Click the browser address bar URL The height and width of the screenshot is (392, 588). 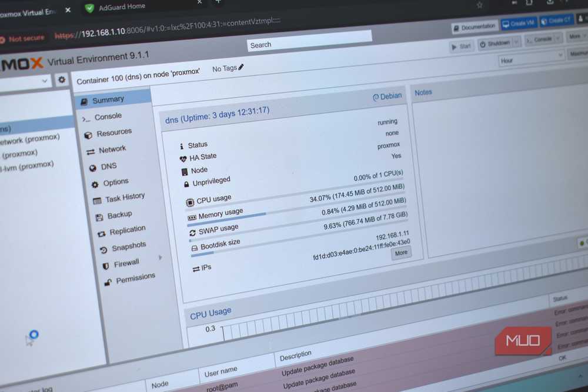coord(168,28)
